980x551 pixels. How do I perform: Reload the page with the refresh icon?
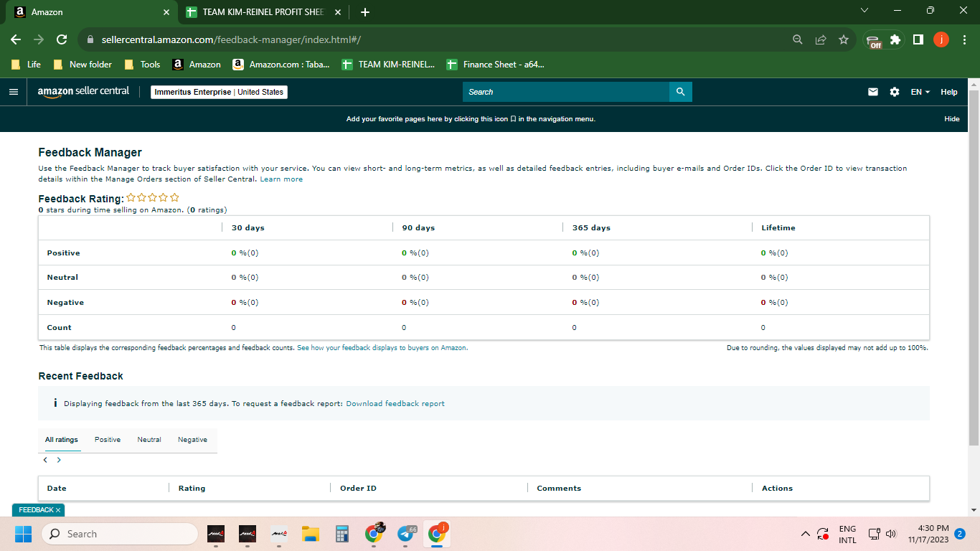[x=62, y=39]
